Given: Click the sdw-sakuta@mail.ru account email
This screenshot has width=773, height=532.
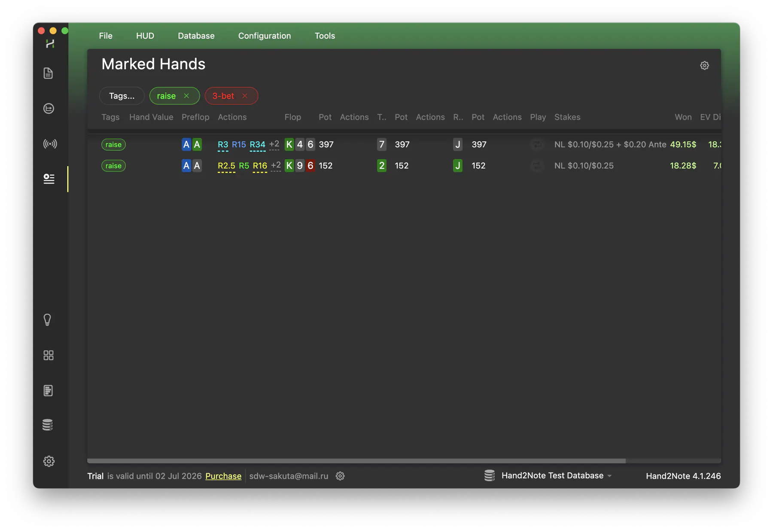Looking at the screenshot, I should [289, 476].
